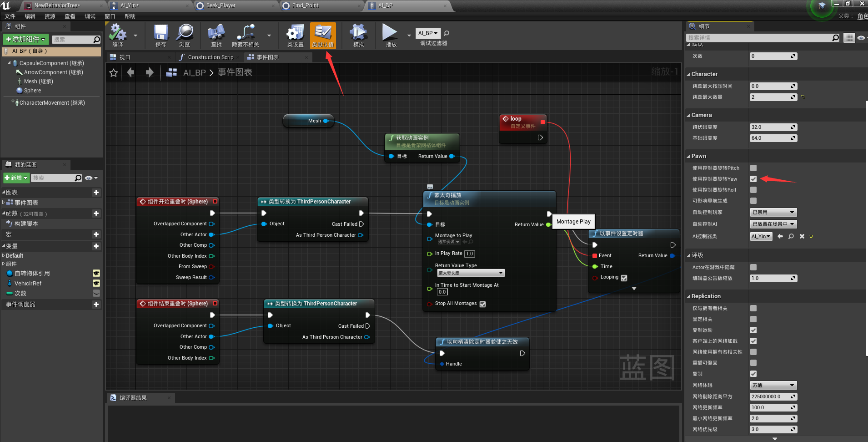Open the 窗口 (Window) menu

110,16
